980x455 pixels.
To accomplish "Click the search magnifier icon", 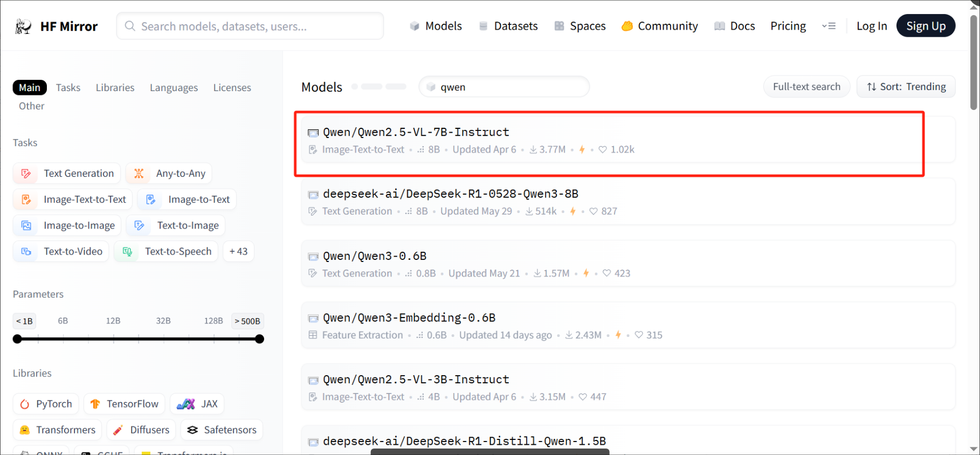I will coord(130,26).
